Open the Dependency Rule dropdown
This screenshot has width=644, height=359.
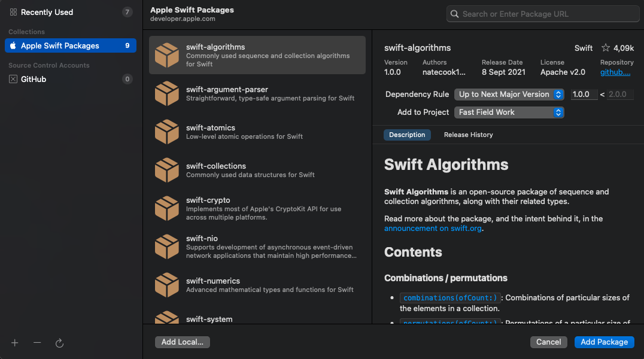[x=509, y=95]
